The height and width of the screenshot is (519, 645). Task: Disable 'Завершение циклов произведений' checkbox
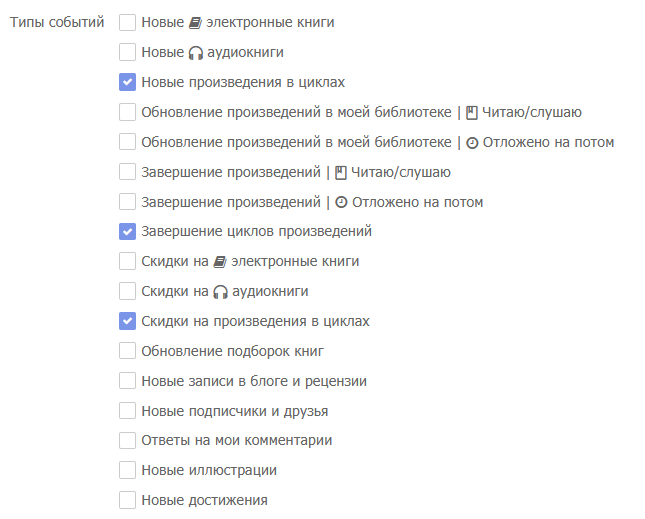pos(127,232)
